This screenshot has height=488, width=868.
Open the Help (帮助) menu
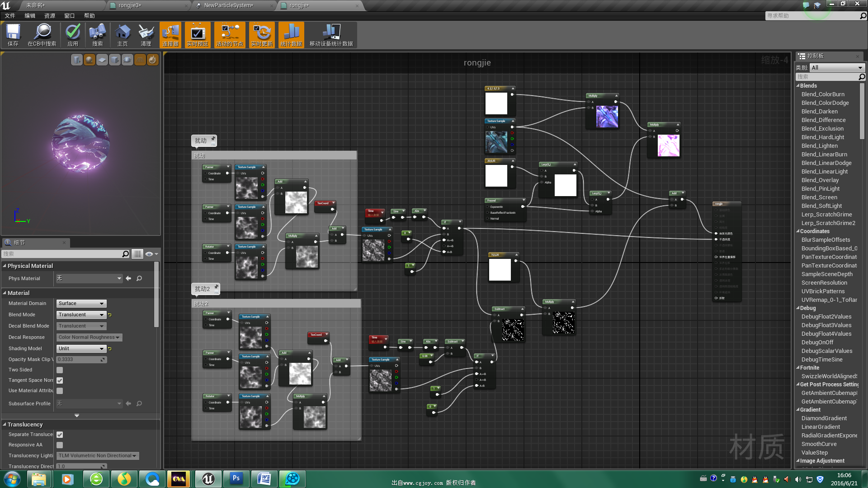pos(90,16)
